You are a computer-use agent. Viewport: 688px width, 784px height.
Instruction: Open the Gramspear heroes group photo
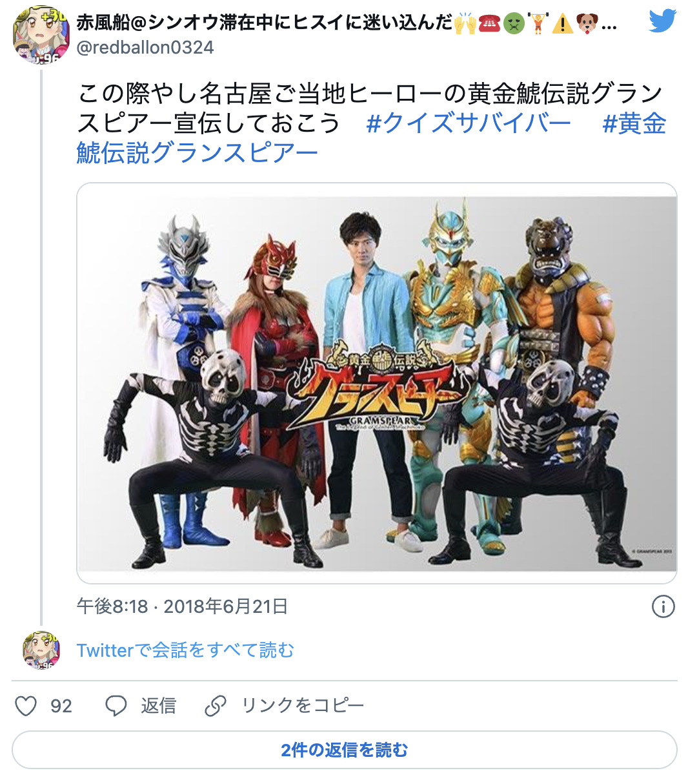point(377,384)
